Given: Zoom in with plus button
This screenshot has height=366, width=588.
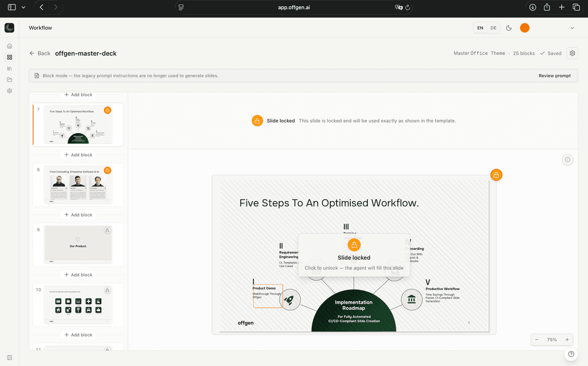Looking at the screenshot, I should tap(567, 340).
